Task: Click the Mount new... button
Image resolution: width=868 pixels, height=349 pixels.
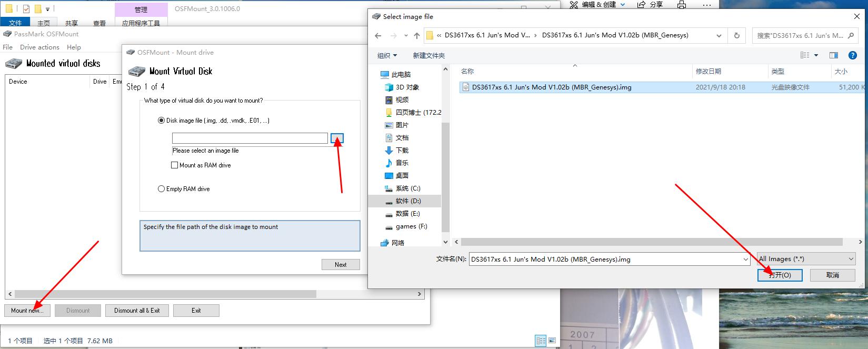Action: tap(27, 311)
